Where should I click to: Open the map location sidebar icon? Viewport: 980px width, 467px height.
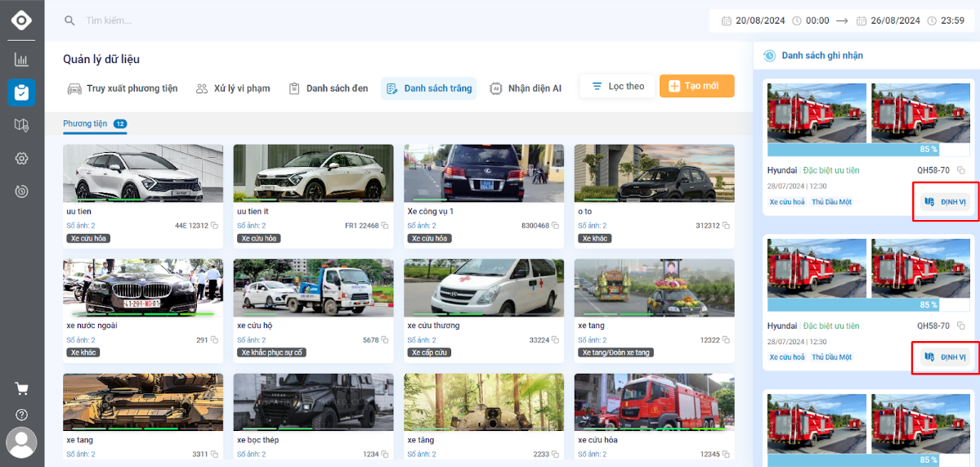click(x=21, y=126)
